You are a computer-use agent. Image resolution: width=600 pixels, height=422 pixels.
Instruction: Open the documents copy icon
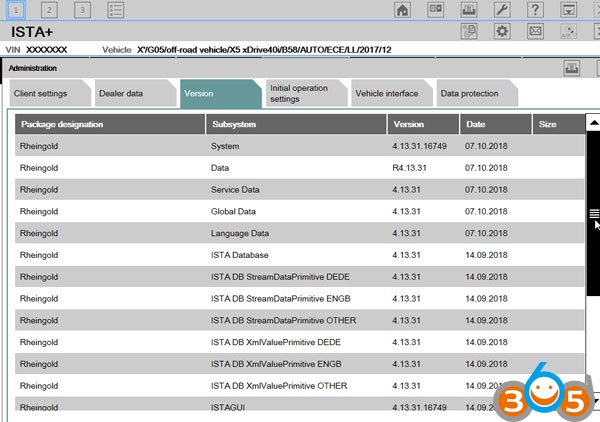(469, 31)
